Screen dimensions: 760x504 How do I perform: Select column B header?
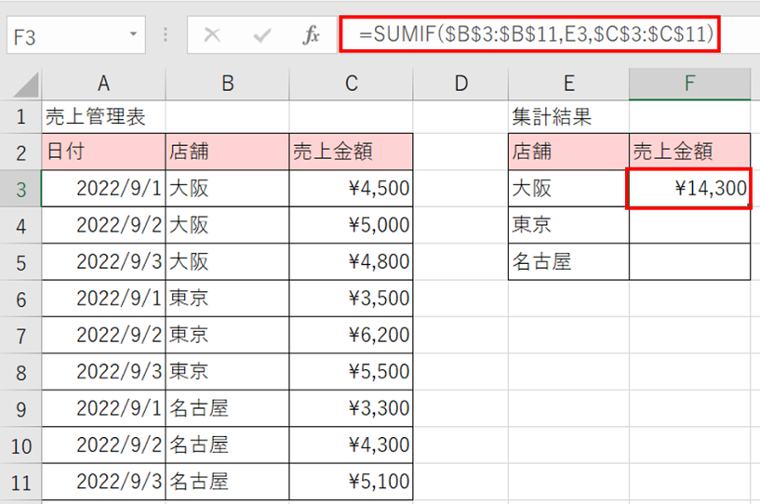pos(227,84)
